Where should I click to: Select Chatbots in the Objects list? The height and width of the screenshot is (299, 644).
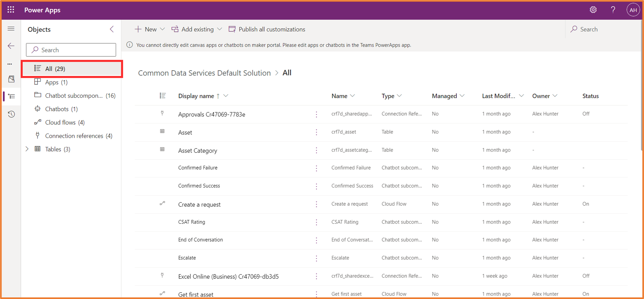pos(57,109)
